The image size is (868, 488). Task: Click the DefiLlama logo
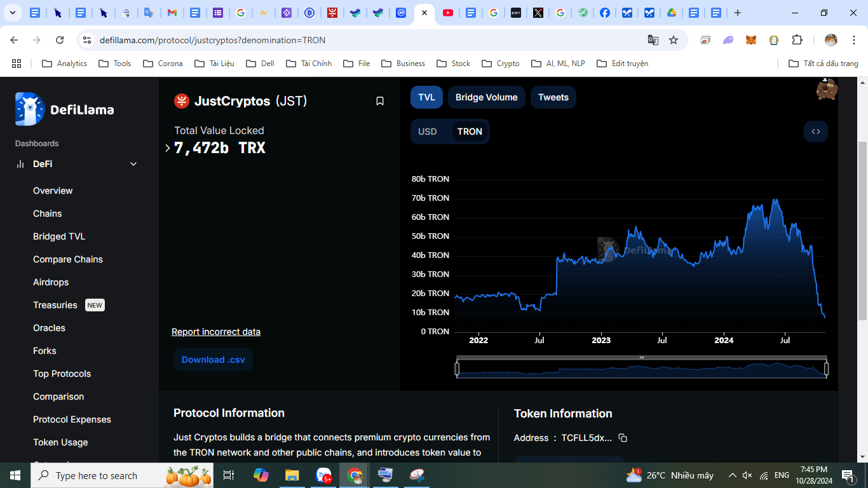click(65, 109)
